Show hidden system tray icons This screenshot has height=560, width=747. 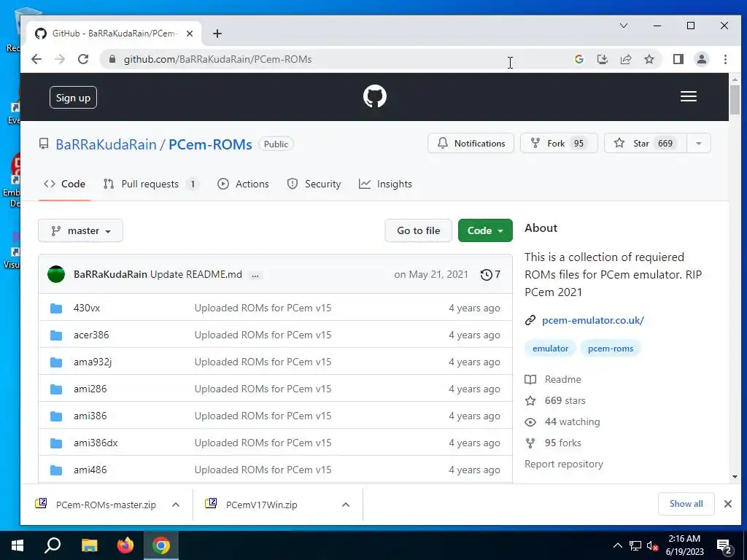coord(617,545)
